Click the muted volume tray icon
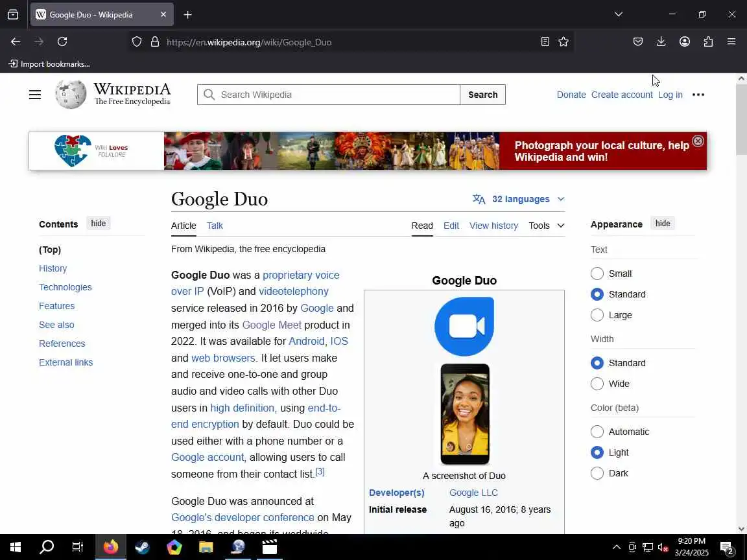Screen dimensions: 747x560 (663, 547)
